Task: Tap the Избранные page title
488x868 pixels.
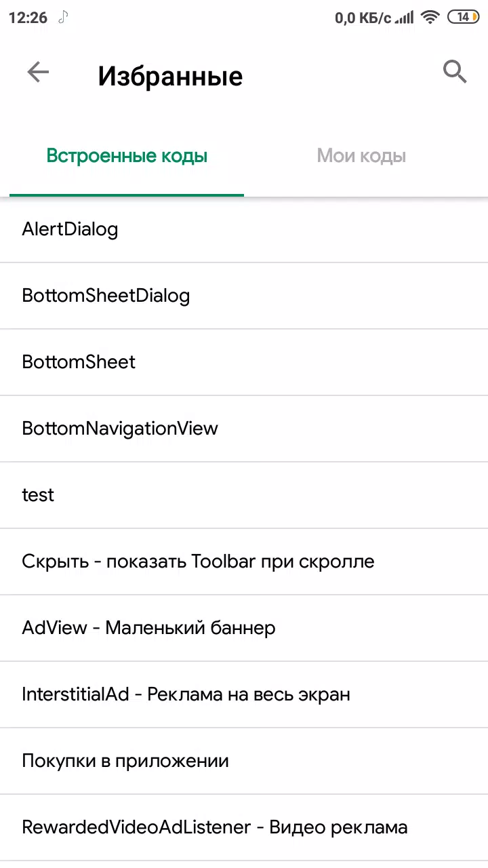Action: [170, 75]
